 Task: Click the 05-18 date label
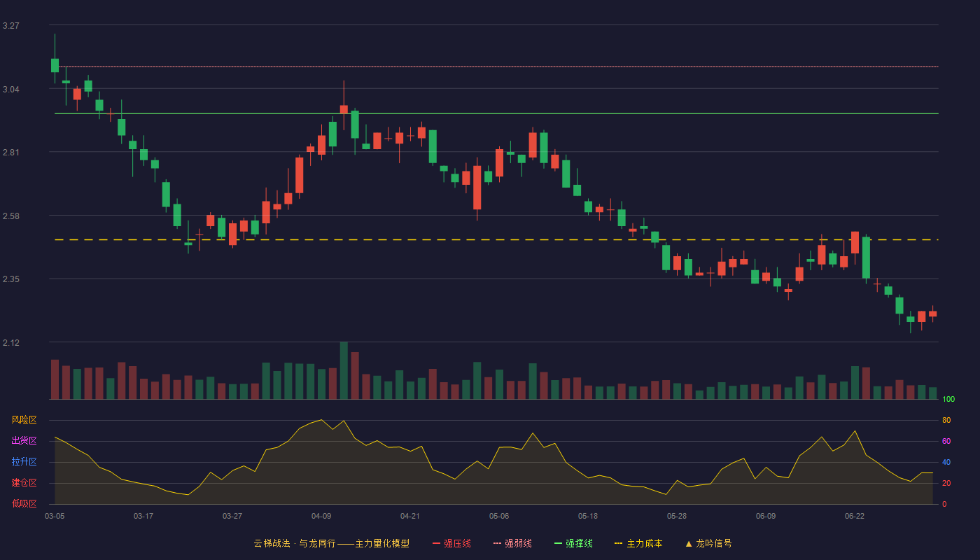tap(588, 516)
